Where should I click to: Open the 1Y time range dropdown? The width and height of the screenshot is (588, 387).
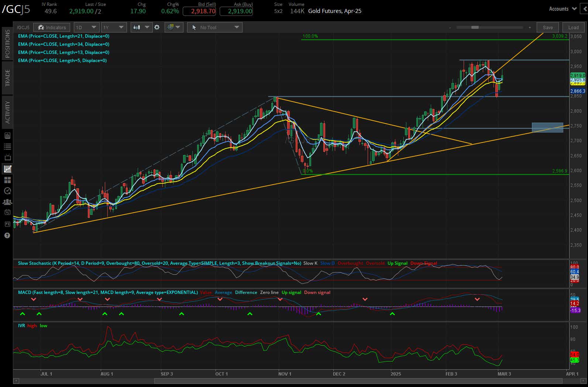coord(114,27)
